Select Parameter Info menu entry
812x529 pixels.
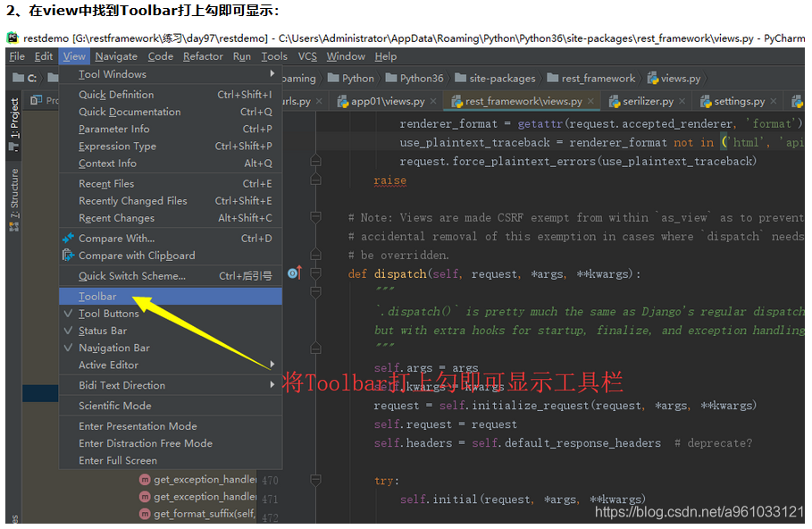tap(171, 129)
